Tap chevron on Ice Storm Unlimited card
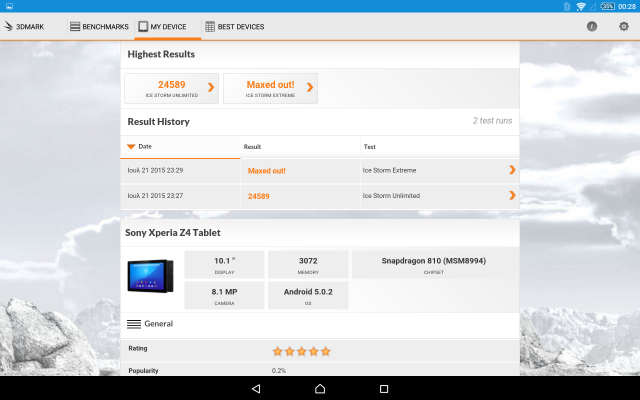The height and width of the screenshot is (400, 640). coord(211,87)
